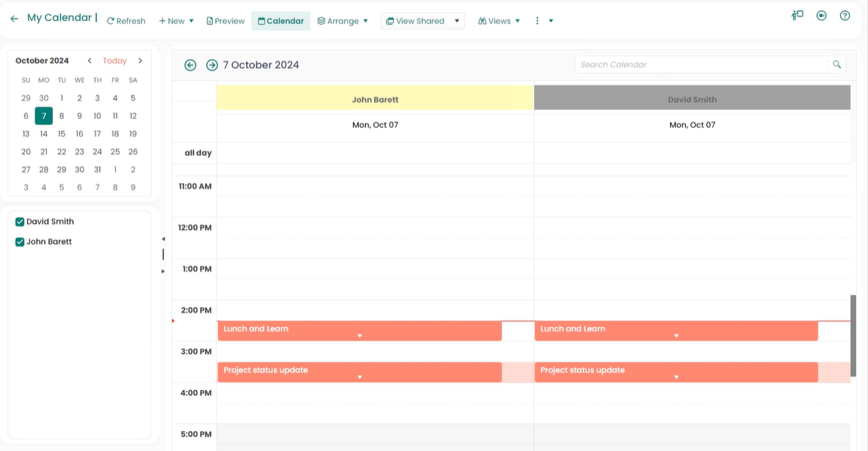This screenshot has width=868, height=451.
Task: Go to previous month in mini calendar
Action: 90,61
